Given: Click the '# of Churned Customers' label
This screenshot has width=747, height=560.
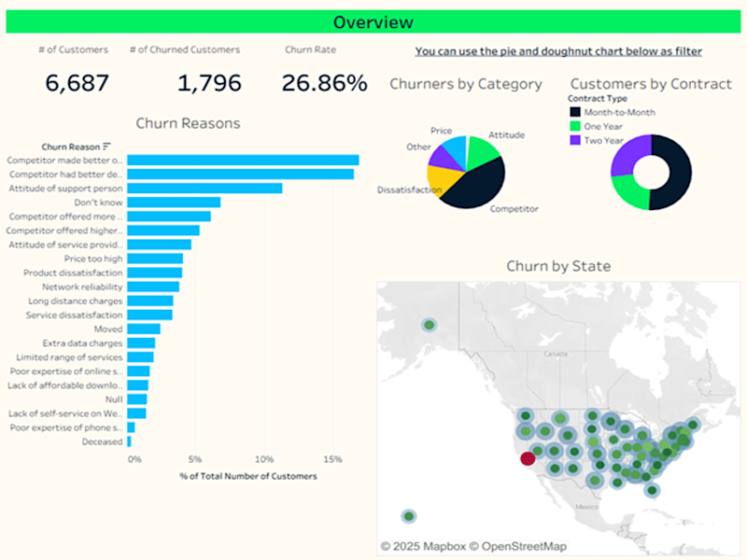Looking at the screenshot, I should point(185,49).
